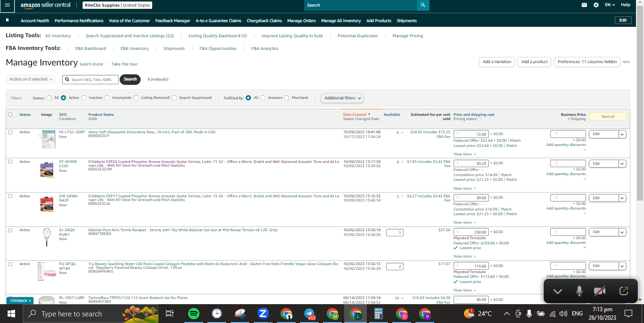This screenshot has height=323, width=644.
Task: Open the Task View icon
Action: tap(170, 314)
